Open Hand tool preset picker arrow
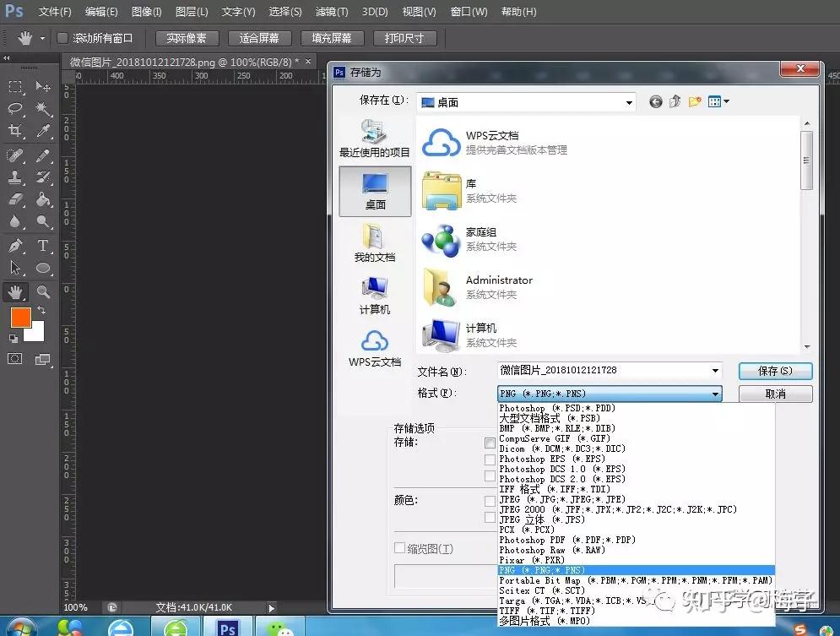 tap(41, 39)
